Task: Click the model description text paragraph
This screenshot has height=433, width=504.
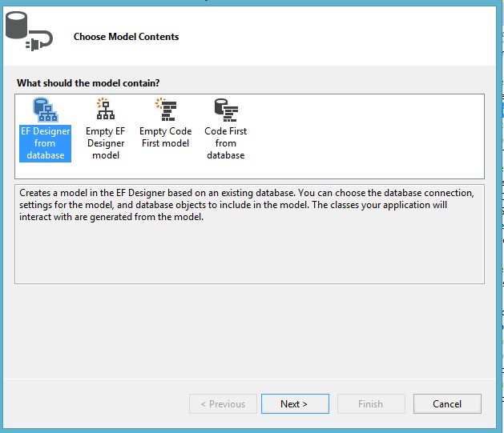Action: click(x=247, y=205)
